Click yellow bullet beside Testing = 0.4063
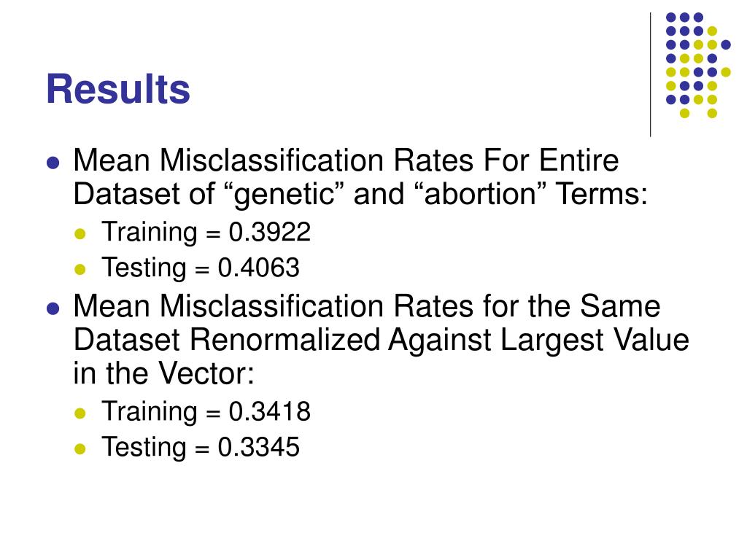The image size is (747, 560). 80,270
